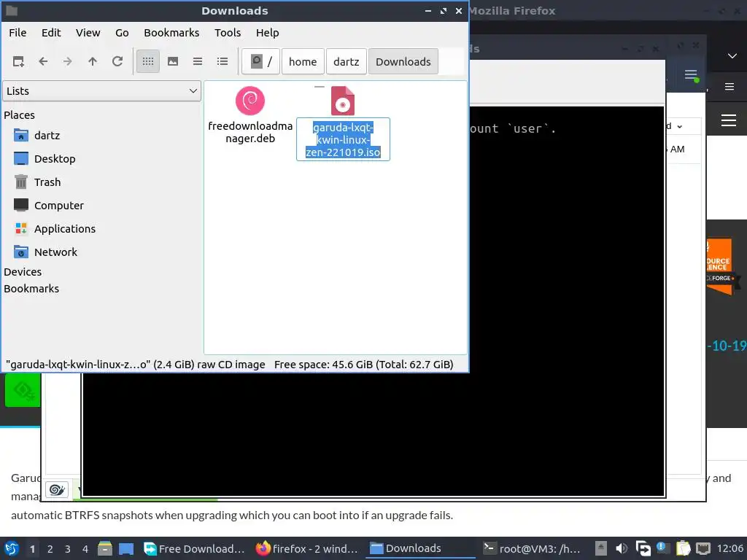Open Help menu
The height and width of the screenshot is (560, 747).
point(267,33)
